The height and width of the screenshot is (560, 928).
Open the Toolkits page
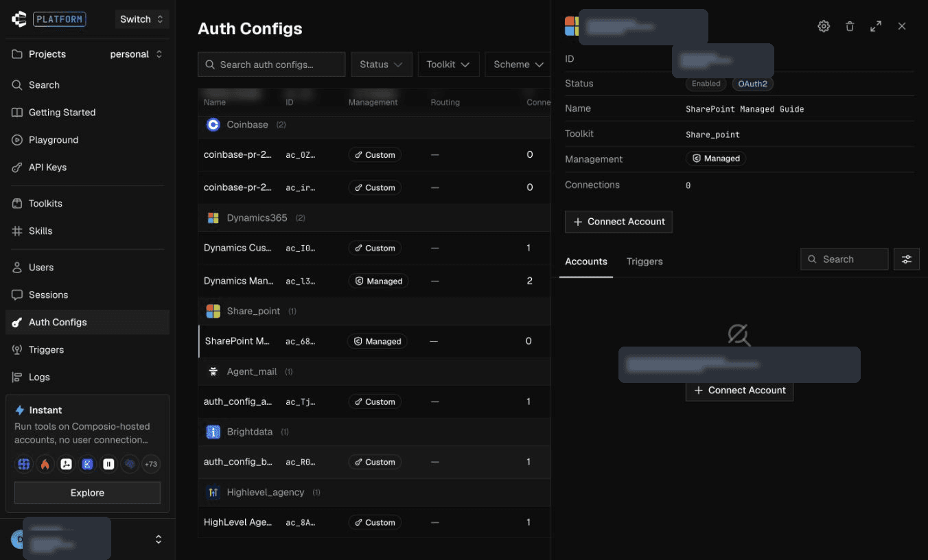click(x=87, y=204)
